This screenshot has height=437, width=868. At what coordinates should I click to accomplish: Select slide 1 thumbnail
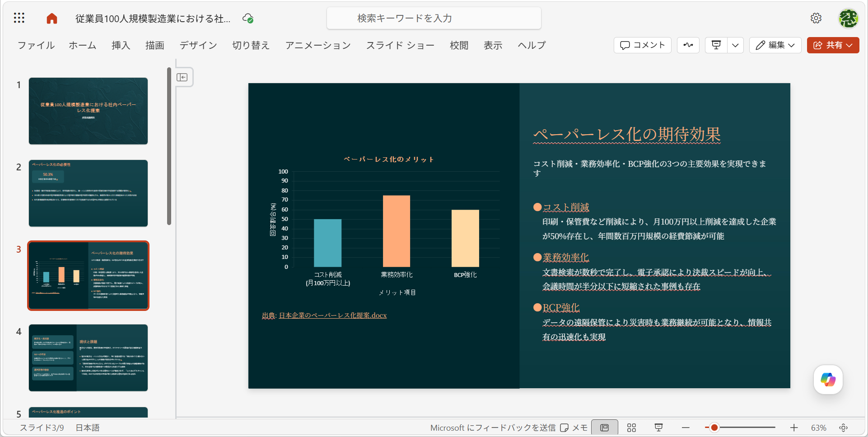pos(88,111)
